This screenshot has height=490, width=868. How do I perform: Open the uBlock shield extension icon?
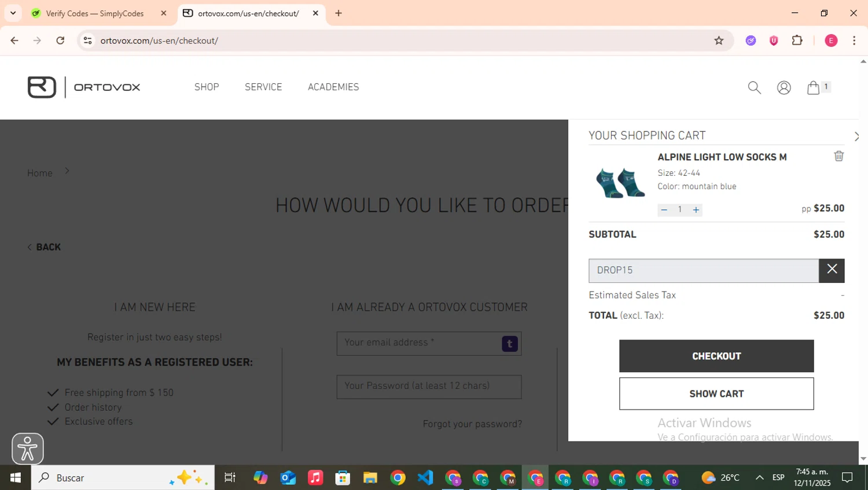click(774, 40)
